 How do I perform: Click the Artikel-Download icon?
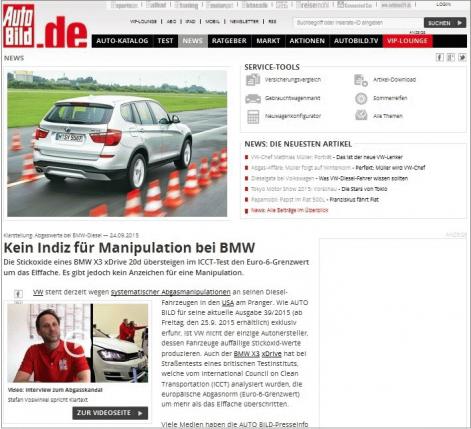tap(361, 80)
